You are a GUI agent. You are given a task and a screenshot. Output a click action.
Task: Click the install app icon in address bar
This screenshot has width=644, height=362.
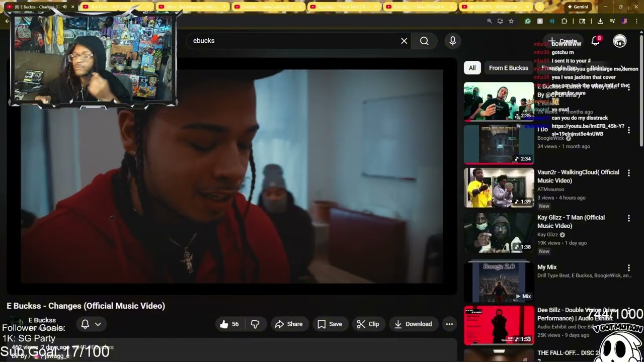500,21
